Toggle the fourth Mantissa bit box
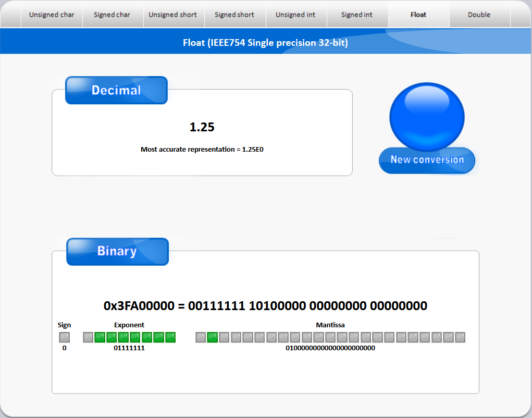The width and height of the screenshot is (532, 418). point(236,337)
